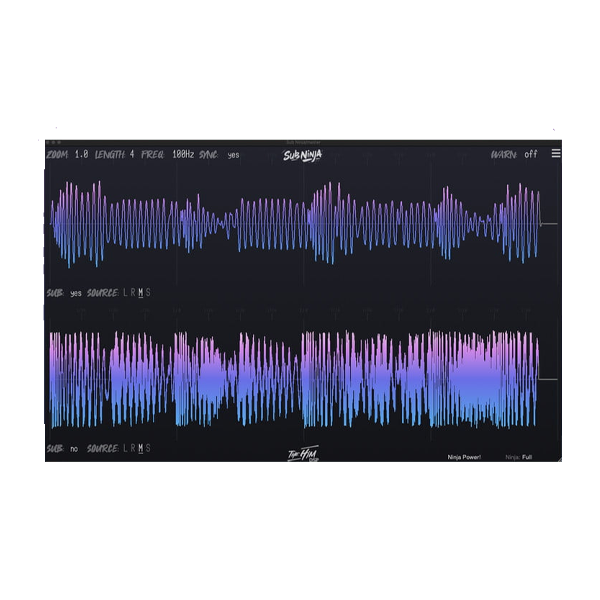Screen dimensions: 600x600
Task: Change the ZOOM value 1.0
Action: 81,155
